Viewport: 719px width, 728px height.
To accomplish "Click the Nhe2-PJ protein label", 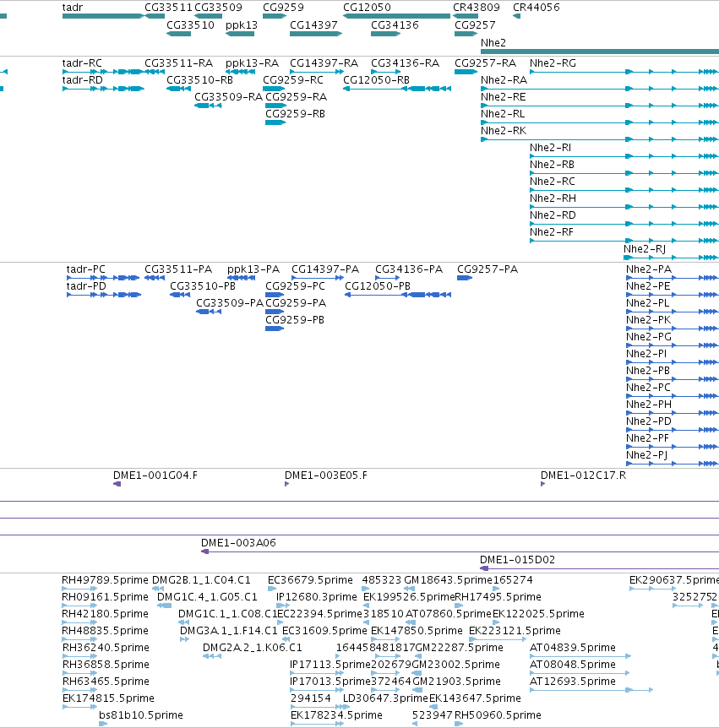I will tap(647, 455).
